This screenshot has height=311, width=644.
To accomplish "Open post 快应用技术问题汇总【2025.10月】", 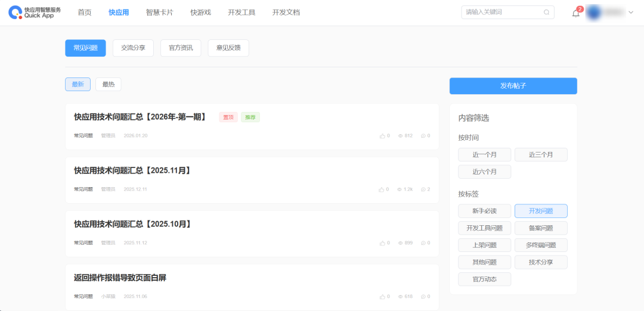I will click(132, 224).
